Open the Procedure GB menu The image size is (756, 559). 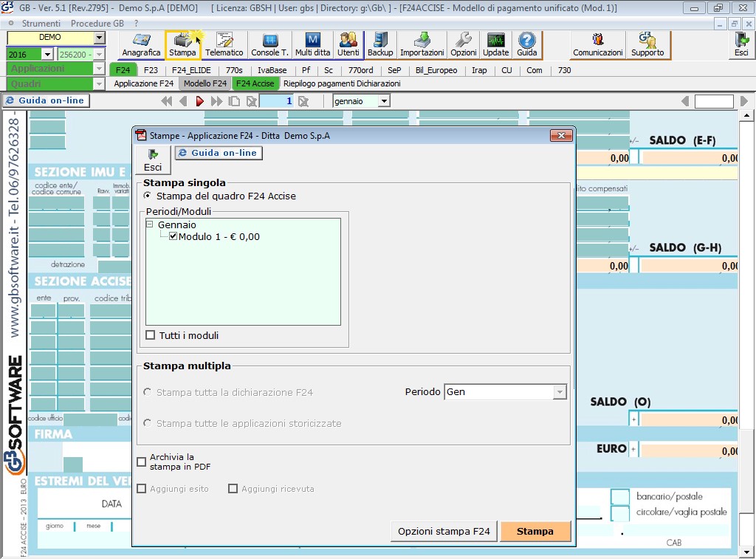[97, 23]
